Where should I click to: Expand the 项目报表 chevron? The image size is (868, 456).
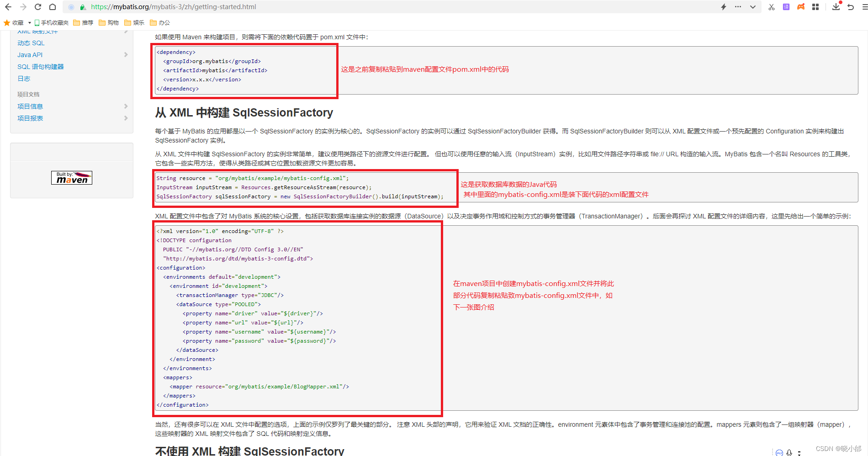click(126, 118)
